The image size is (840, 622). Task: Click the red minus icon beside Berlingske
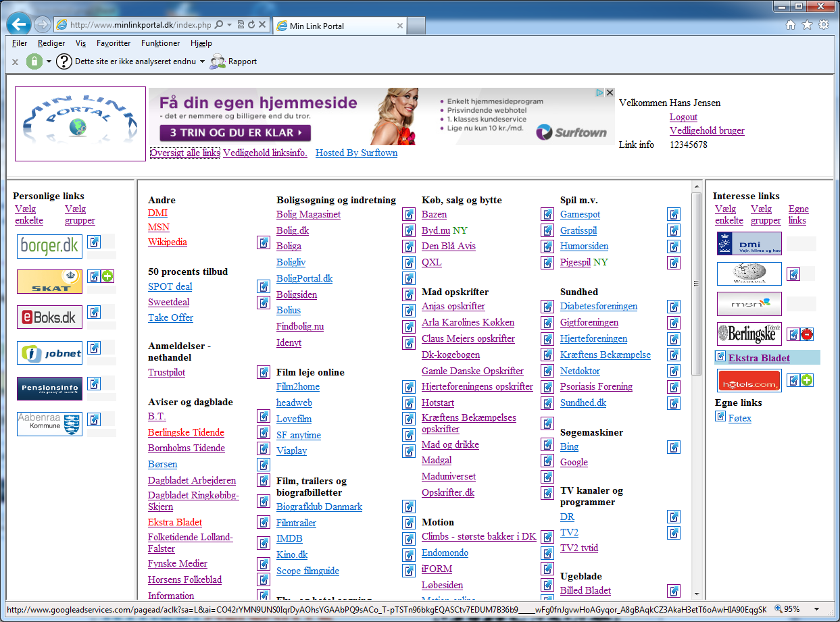[x=807, y=334]
